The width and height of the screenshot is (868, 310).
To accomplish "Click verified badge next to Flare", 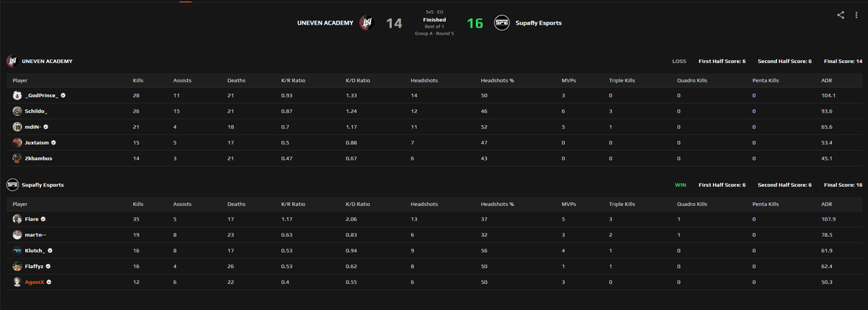I will [x=43, y=219].
